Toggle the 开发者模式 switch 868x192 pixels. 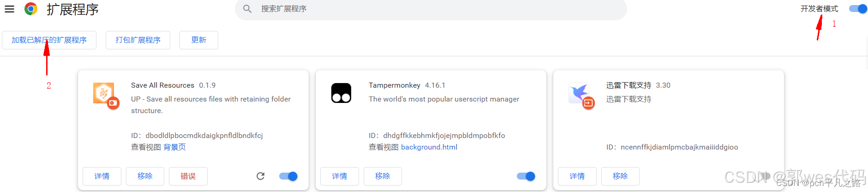point(858,9)
